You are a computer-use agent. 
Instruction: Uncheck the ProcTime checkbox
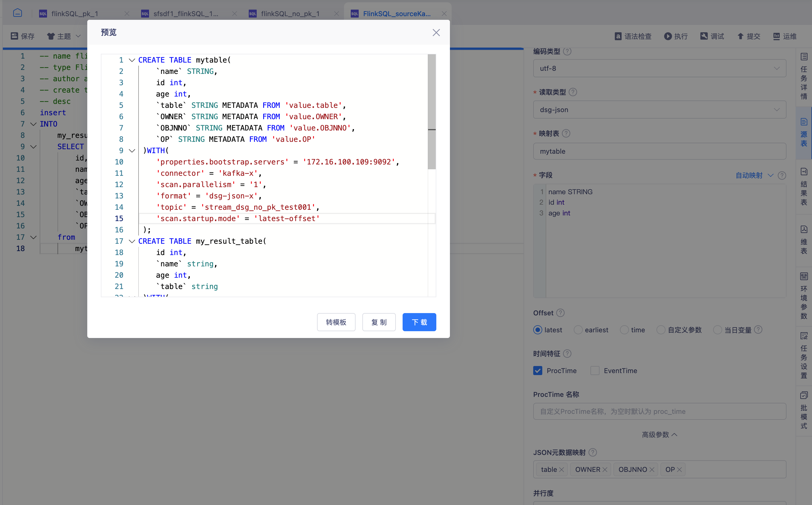pos(537,371)
